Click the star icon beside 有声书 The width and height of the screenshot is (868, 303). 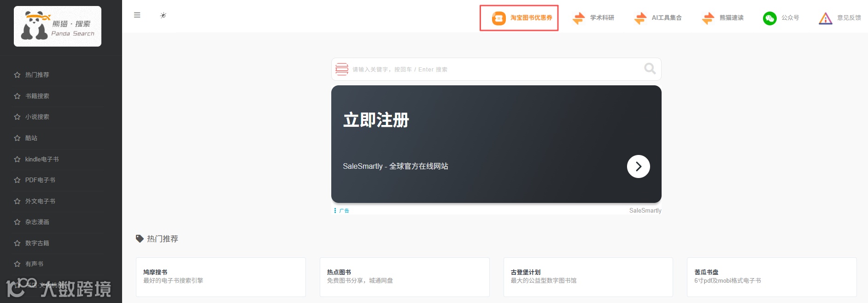click(x=17, y=264)
